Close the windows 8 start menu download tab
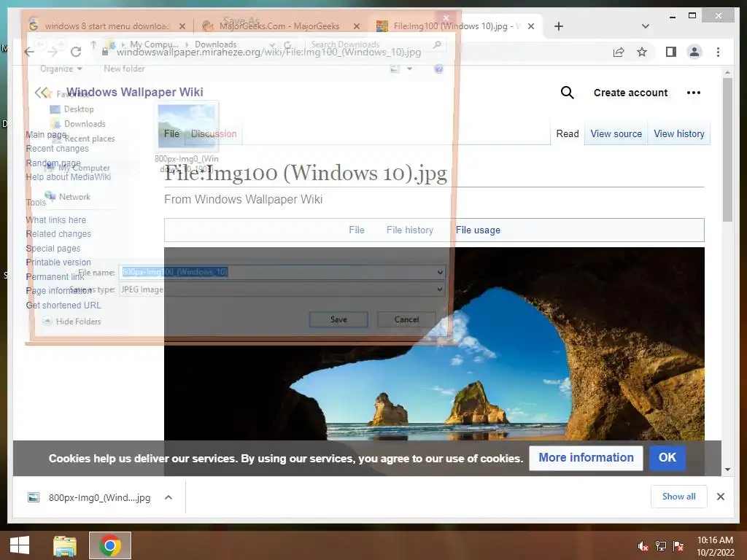Viewport: 747px width, 560px height. [x=182, y=26]
